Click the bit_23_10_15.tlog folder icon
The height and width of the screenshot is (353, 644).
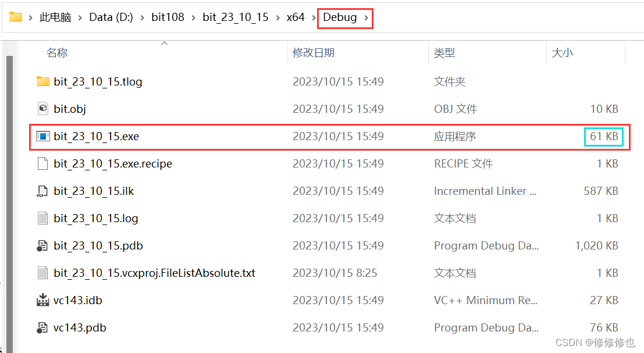pos(42,81)
